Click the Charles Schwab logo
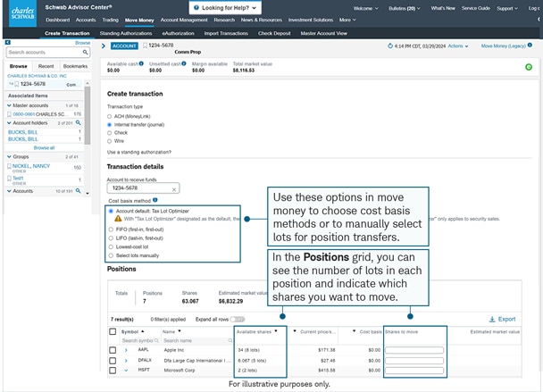 coord(22,13)
